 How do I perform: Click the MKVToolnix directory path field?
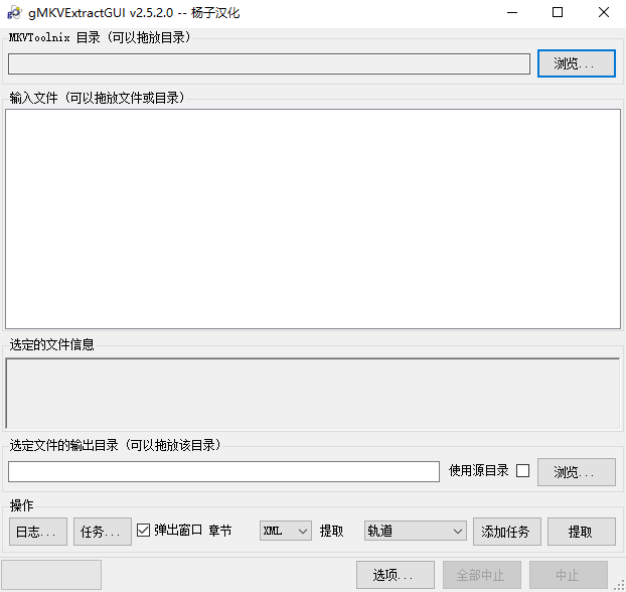[268, 64]
